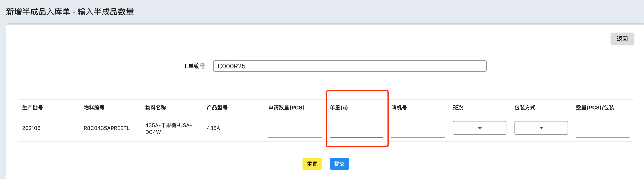Click product model 435A cell
The width and height of the screenshot is (644, 179).
pos(213,128)
